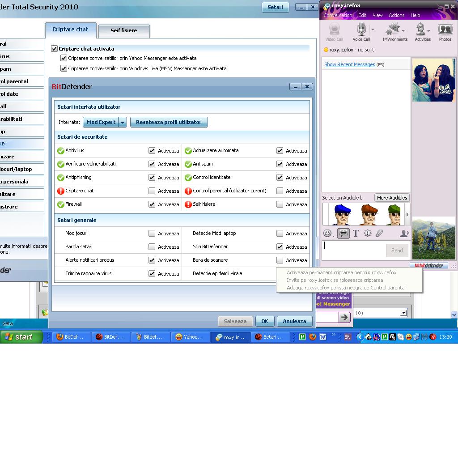The height and width of the screenshot is (476, 458).
Task: Click Firefox quick launch icon in taskbar
Action: point(312,337)
